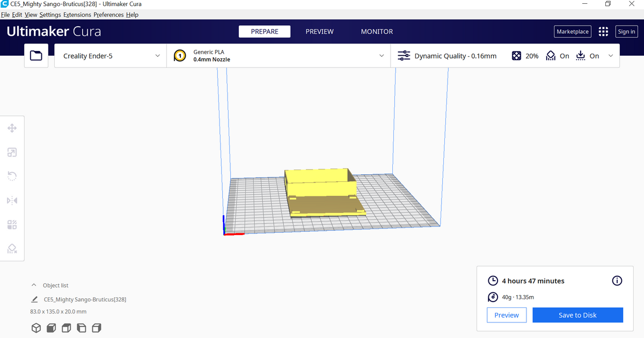
Task: Switch to the PREVIEW stage tab
Action: 319,32
